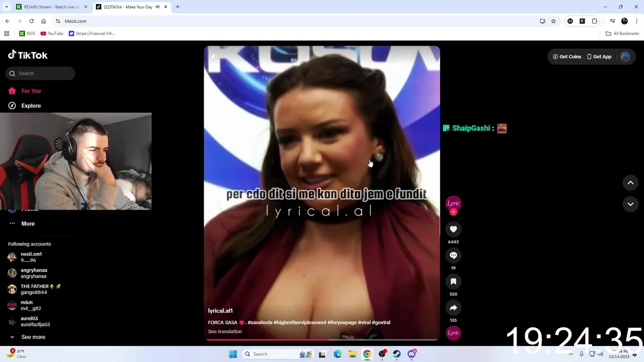Open the media control music icon

point(612,21)
